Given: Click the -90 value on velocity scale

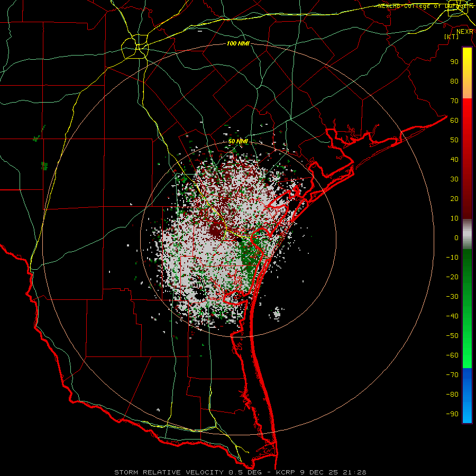Looking at the screenshot, I should 452,414.
